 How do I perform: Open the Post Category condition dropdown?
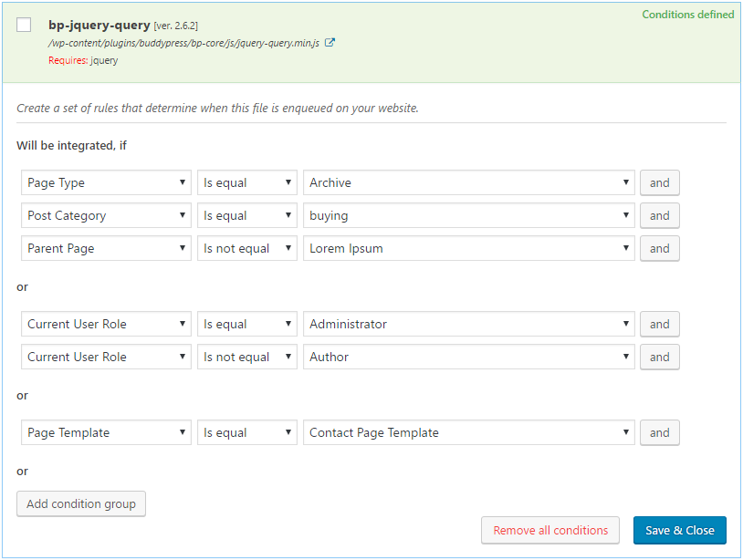(x=106, y=215)
